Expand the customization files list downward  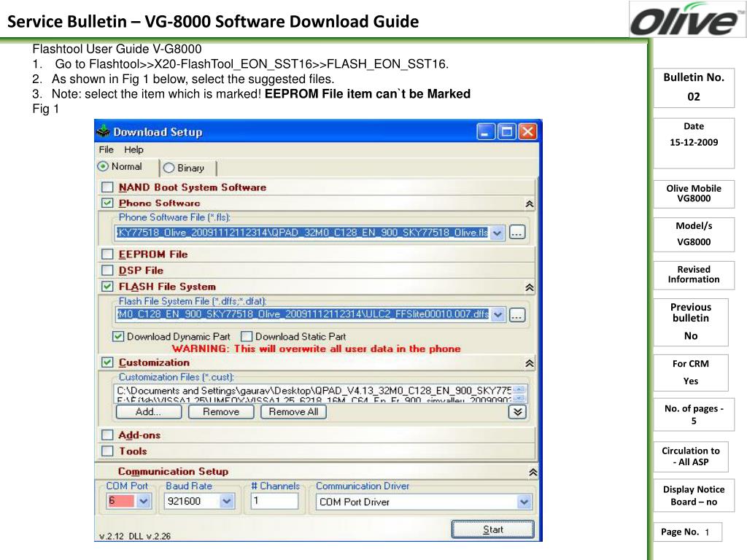point(517,412)
